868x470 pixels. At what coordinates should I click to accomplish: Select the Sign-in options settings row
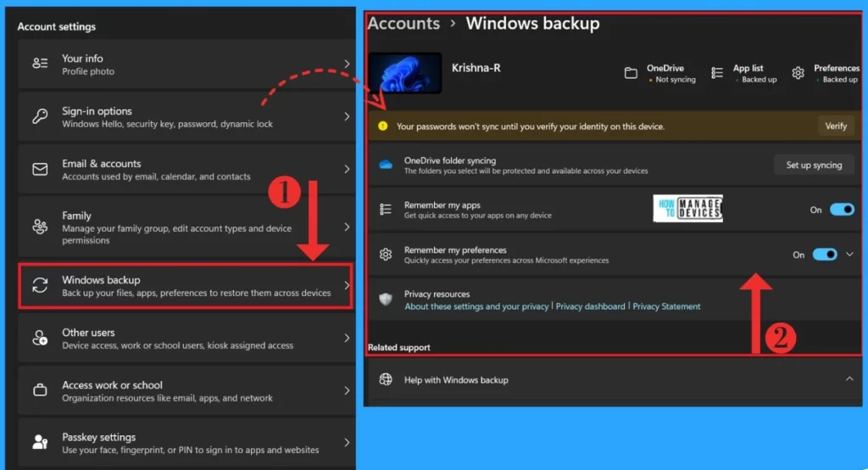coord(186,116)
